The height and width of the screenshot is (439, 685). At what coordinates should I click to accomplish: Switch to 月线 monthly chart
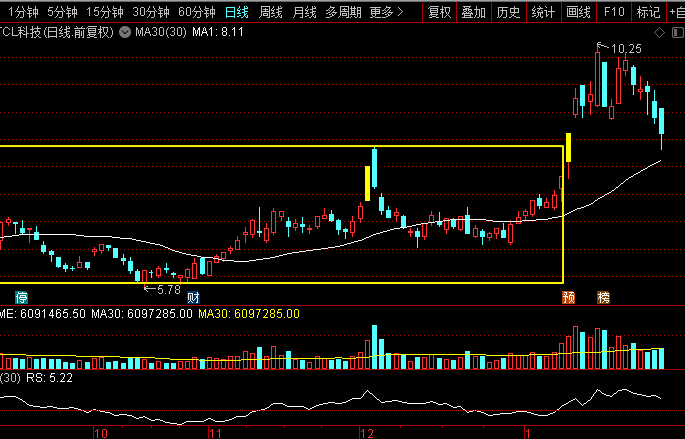click(304, 12)
